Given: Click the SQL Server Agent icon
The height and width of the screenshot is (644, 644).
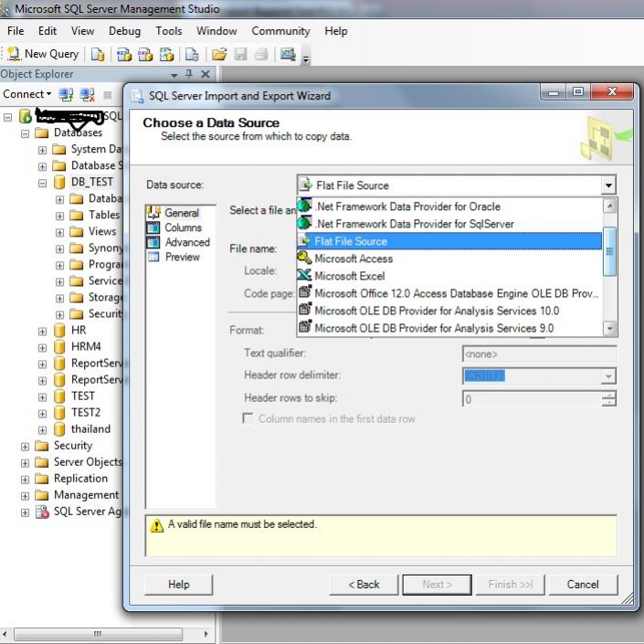Looking at the screenshot, I should tap(42, 512).
